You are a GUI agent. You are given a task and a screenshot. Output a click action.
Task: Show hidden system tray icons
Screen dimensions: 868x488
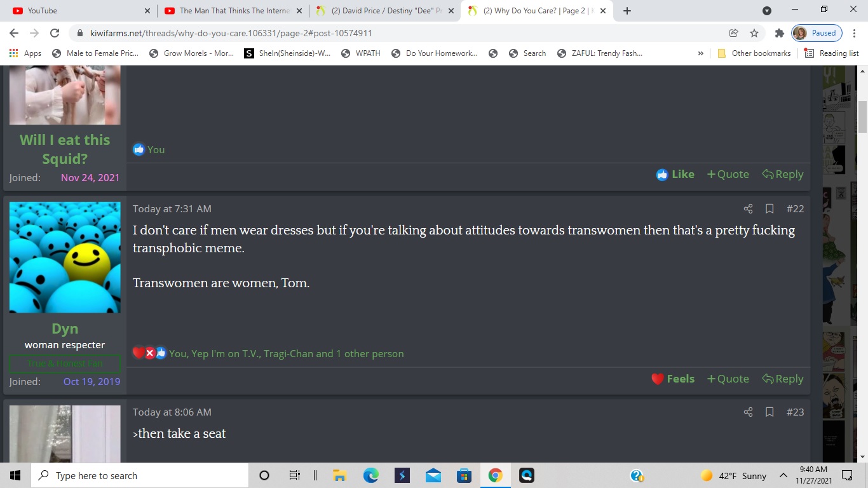(783, 475)
